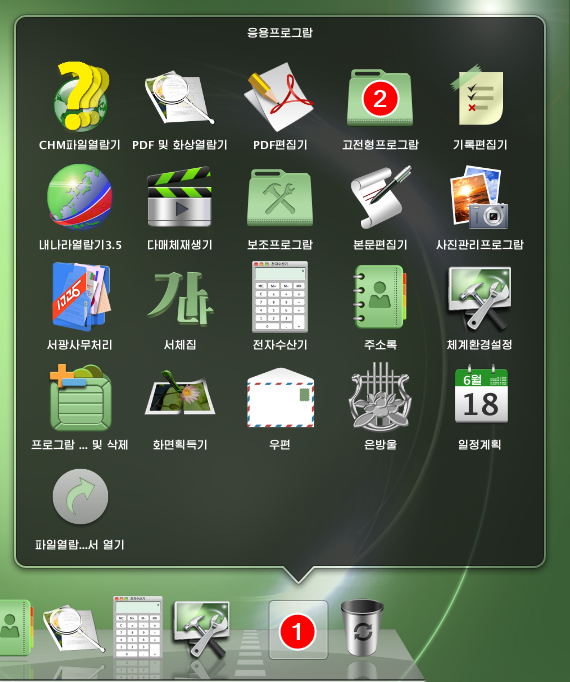This screenshot has height=682, width=570.
Task: Open the trash can in the dock
Action: [x=362, y=628]
